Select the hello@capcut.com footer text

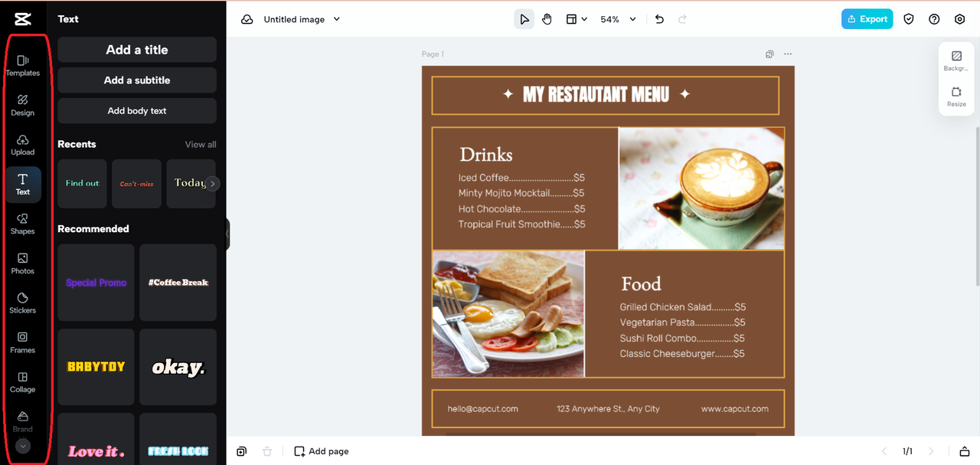click(x=483, y=409)
